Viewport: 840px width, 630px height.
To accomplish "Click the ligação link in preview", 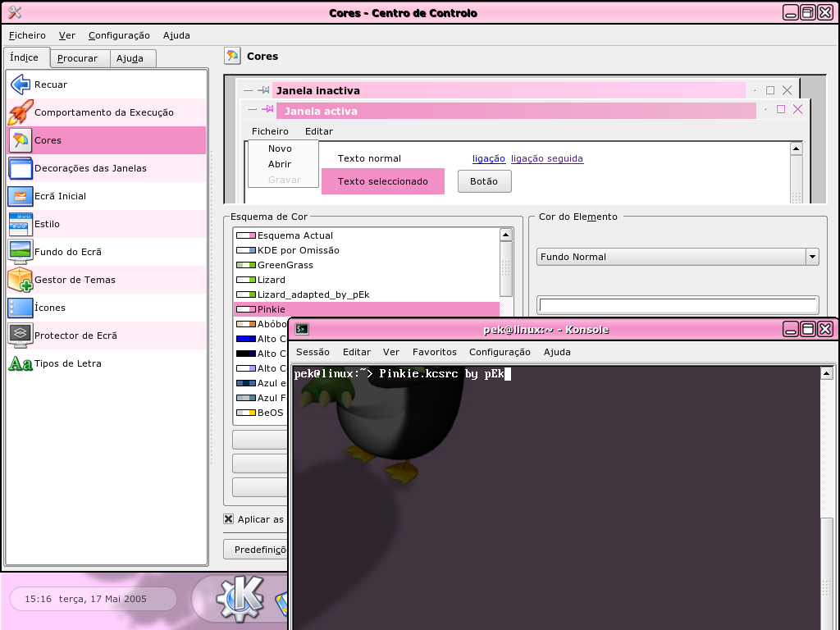I will 489,158.
